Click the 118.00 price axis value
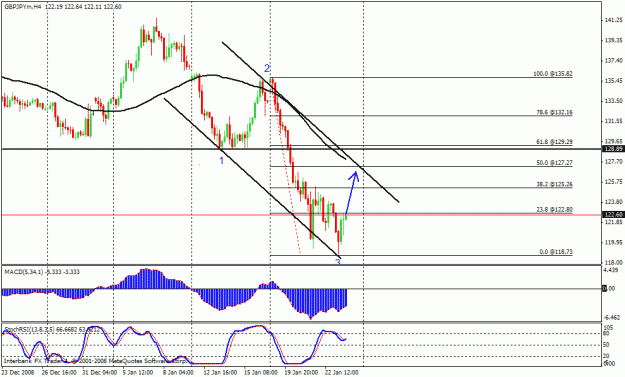This screenshot has width=625, height=377. coord(614,263)
